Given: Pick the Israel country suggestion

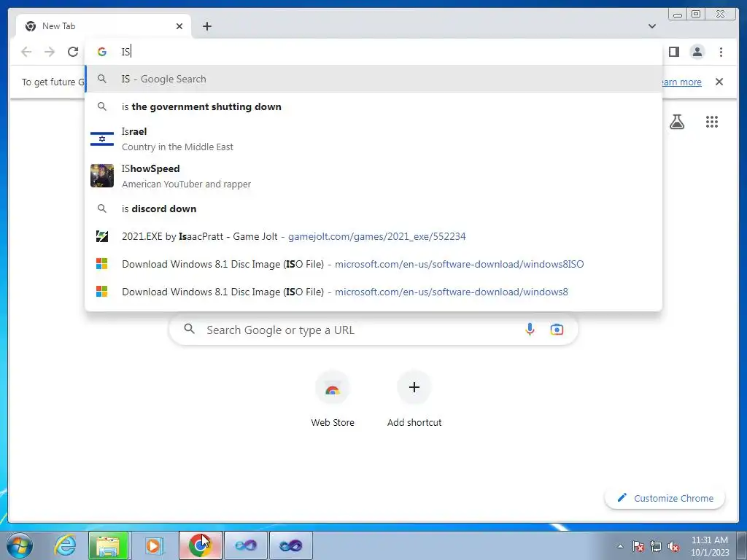Looking at the screenshot, I should (x=373, y=139).
